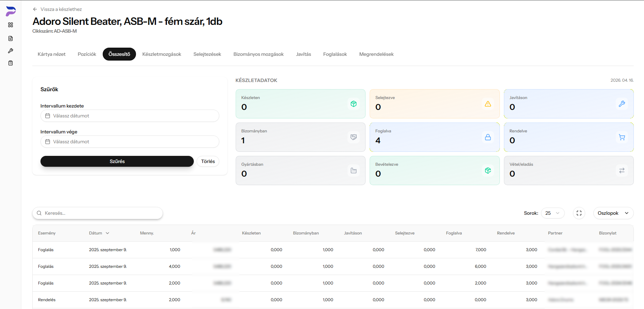Screen dimensions: 644x309
Task: Click the Készleten column header
Action: coord(251,233)
